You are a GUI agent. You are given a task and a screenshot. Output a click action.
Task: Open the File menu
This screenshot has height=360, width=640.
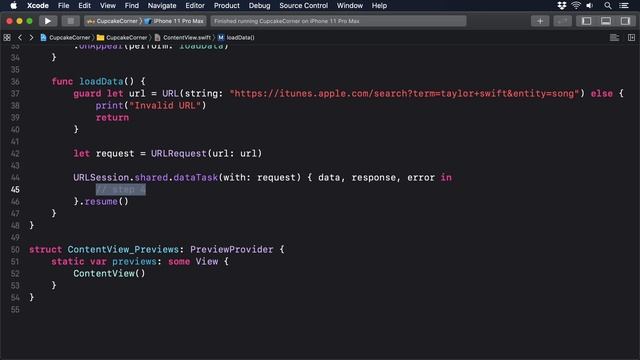click(x=63, y=6)
